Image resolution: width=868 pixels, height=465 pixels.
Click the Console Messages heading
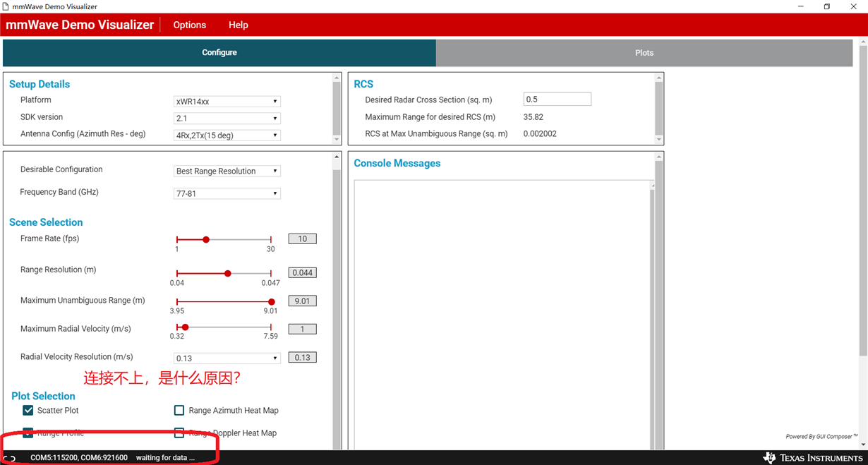pyautogui.click(x=397, y=163)
